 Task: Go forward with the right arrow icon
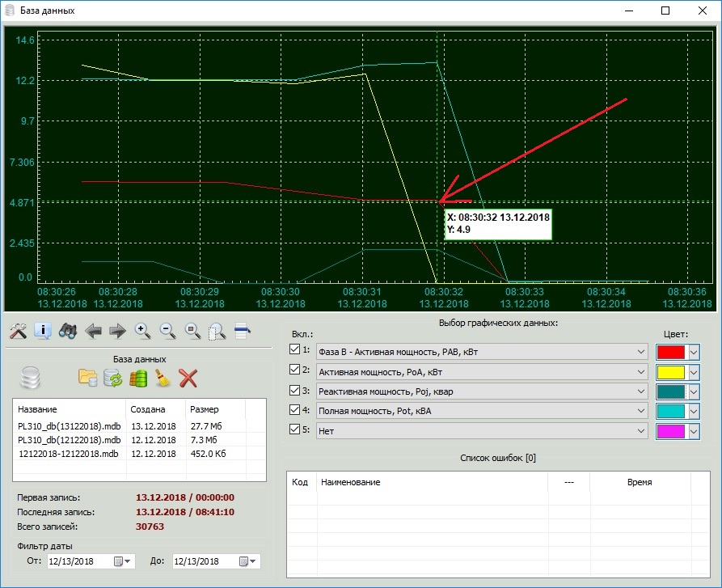(x=118, y=331)
